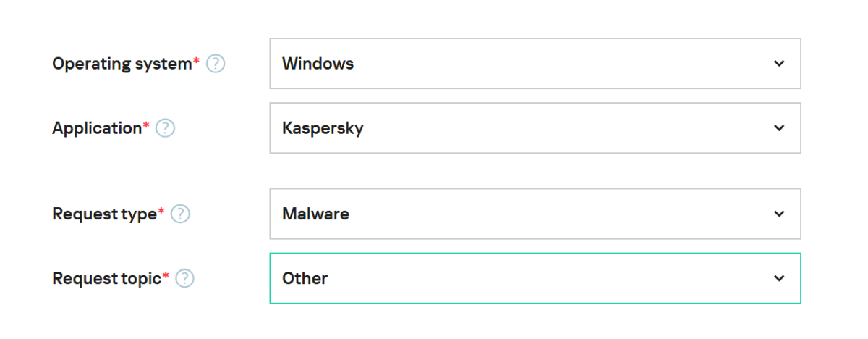The image size is (868, 339).
Task: Click the Request topic chevron arrow
Action: [x=779, y=278]
